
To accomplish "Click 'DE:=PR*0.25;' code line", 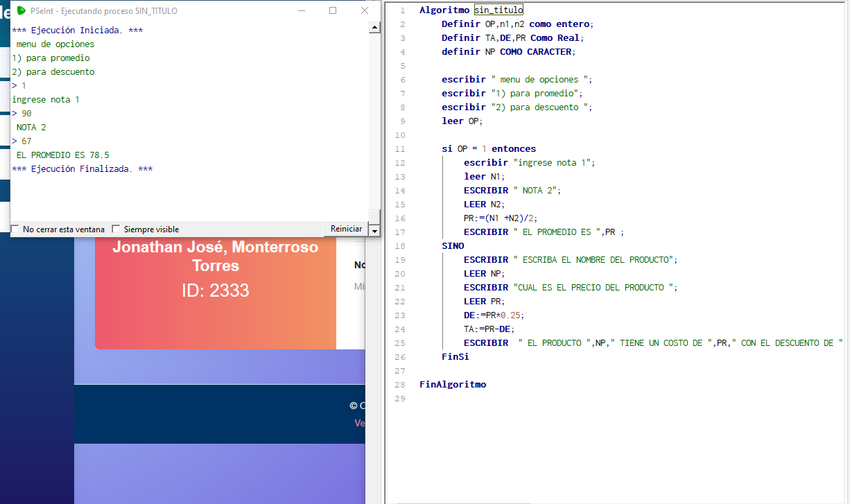I will [x=494, y=315].
